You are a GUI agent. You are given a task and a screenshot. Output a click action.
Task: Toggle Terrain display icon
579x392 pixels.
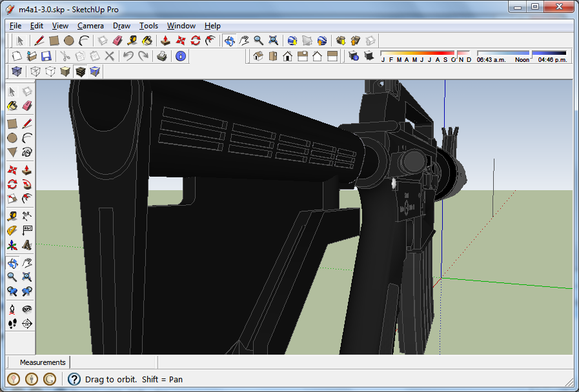tap(307, 41)
